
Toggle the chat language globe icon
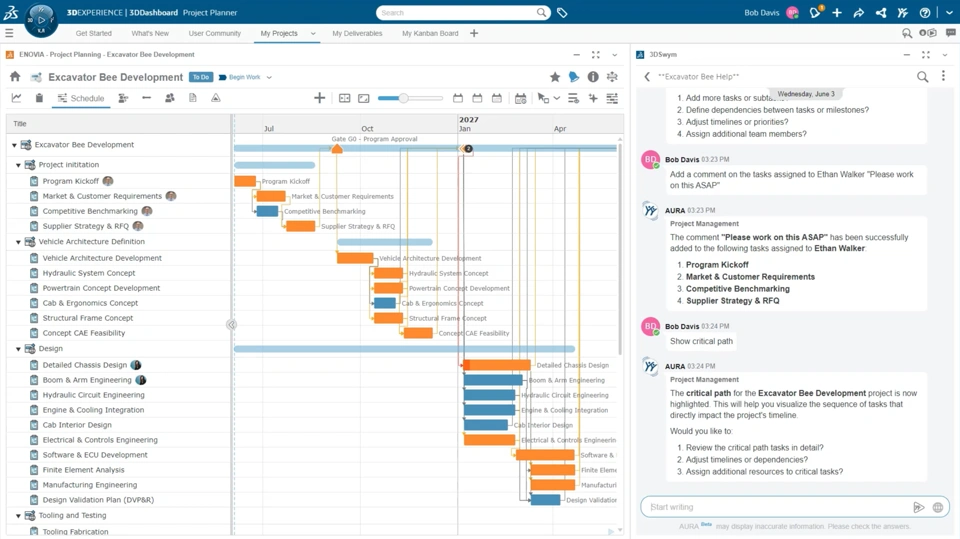click(937, 507)
